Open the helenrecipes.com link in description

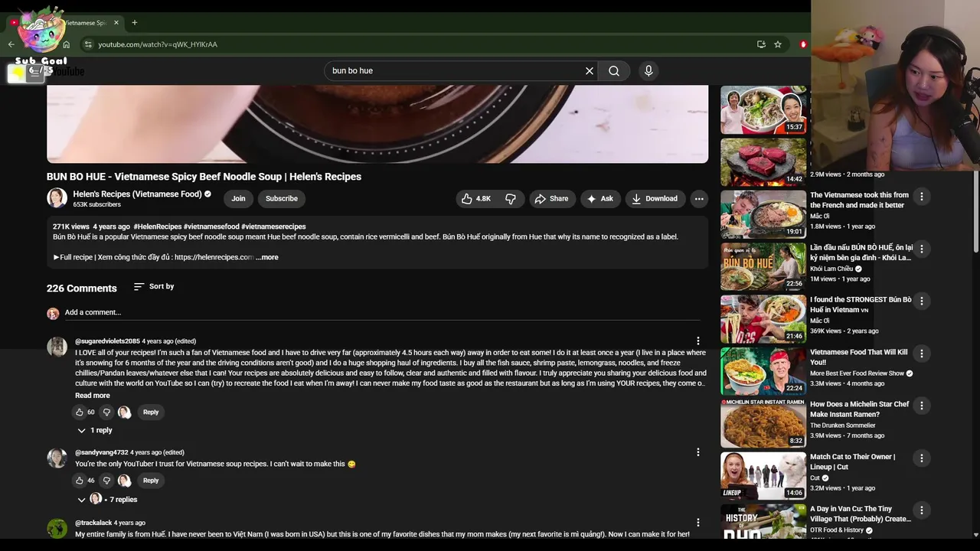tap(214, 257)
